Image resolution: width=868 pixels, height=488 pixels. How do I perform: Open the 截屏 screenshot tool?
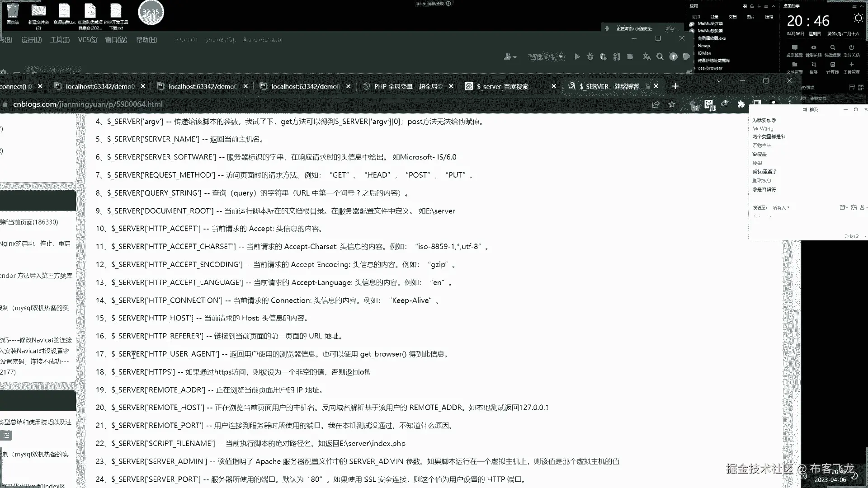(813, 65)
